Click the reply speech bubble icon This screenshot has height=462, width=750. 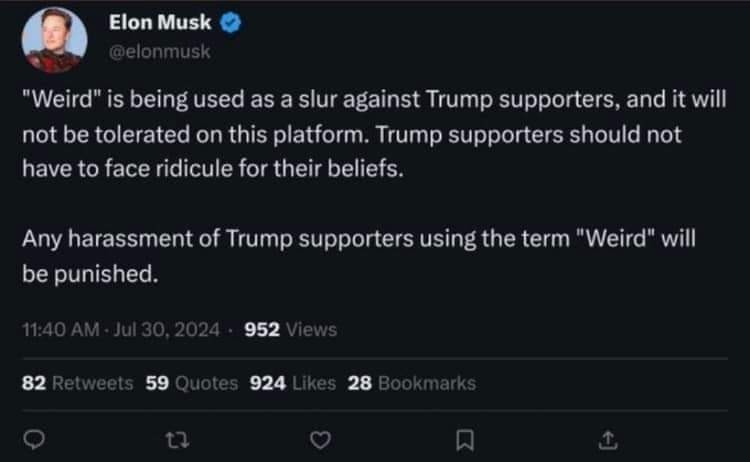30,437
